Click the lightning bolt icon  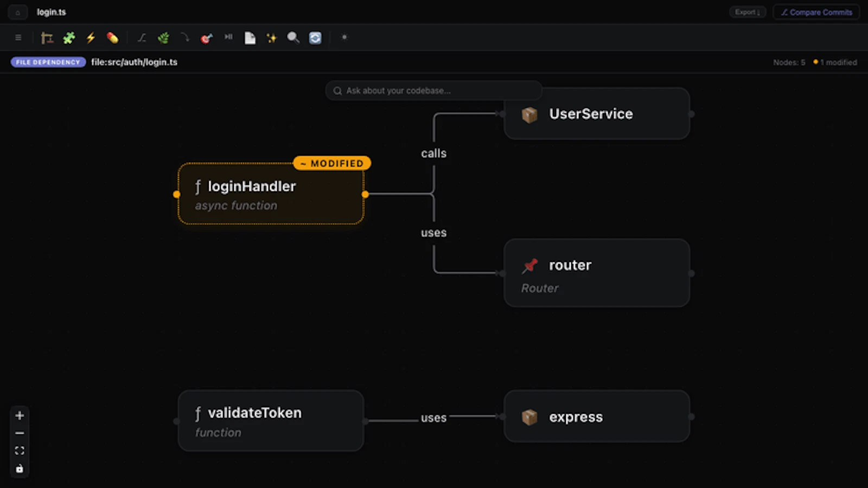coord(91,38)
